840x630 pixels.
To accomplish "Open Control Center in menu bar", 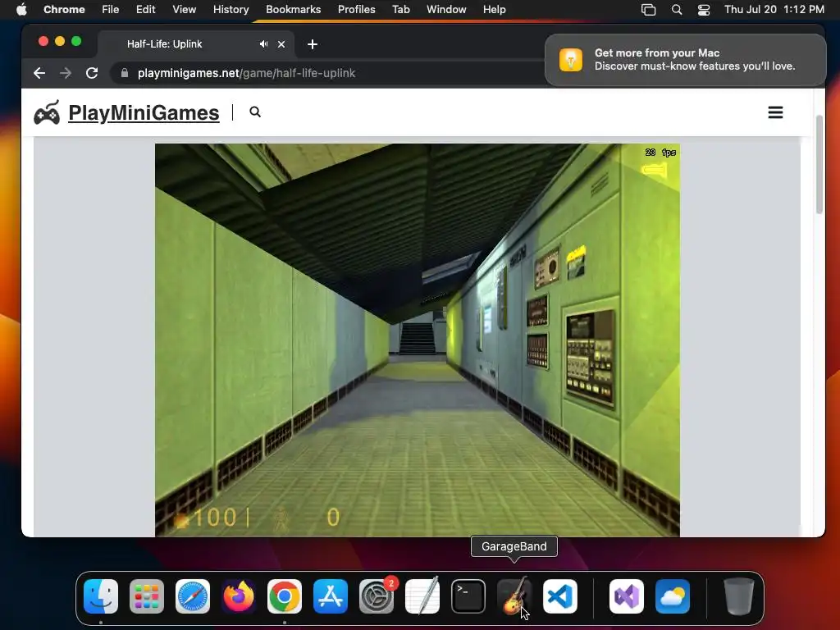I will tap(704, 10).
